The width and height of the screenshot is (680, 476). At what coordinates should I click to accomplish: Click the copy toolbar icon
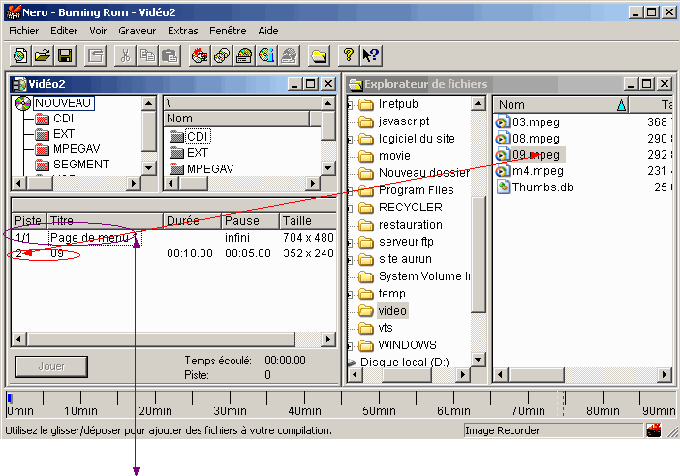[147, 56]
